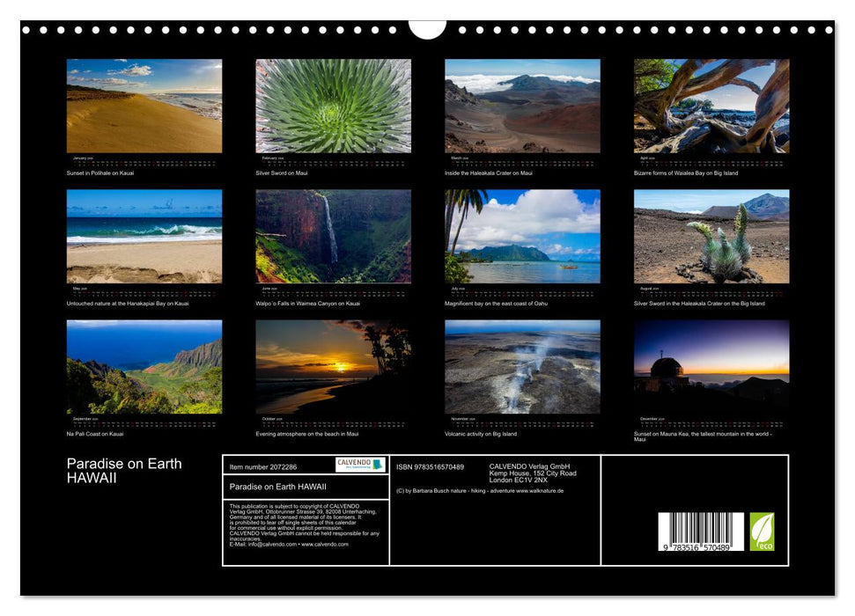
Task: Open the copyright notice text block
Action: tap(302, 524)
